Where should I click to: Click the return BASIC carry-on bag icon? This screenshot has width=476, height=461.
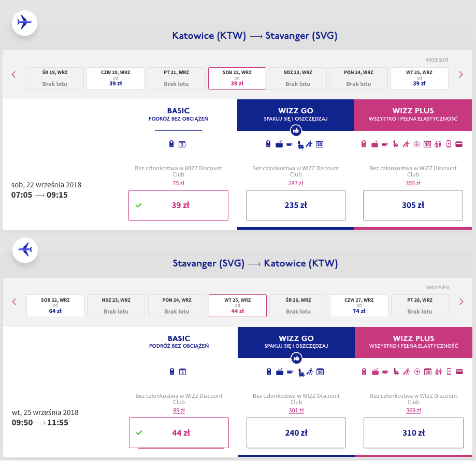172,371
